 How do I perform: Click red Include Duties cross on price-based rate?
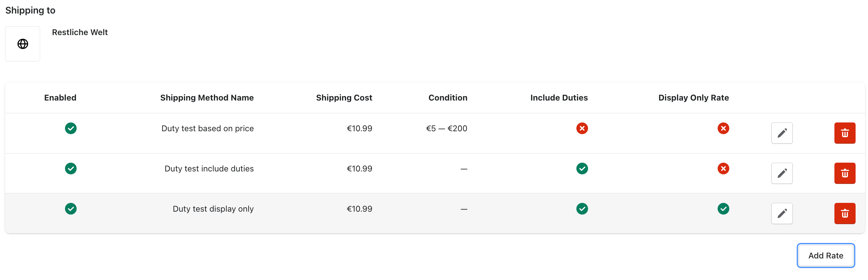tap(582, 128)
